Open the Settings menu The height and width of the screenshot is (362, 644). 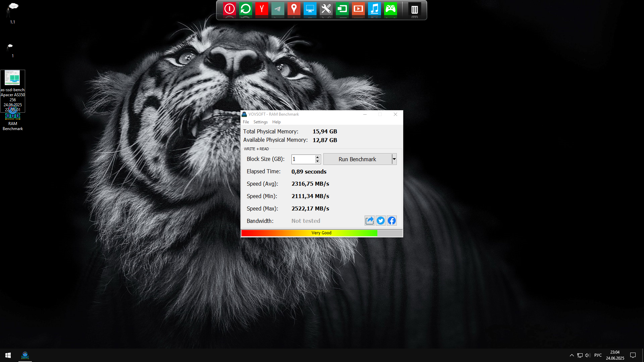point(260,122)
